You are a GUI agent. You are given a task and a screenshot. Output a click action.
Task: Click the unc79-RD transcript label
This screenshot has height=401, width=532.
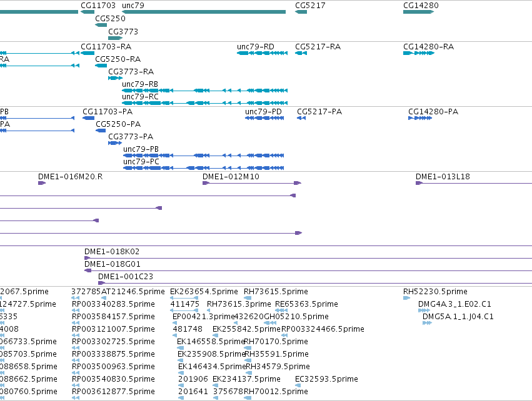click(256, 46)
